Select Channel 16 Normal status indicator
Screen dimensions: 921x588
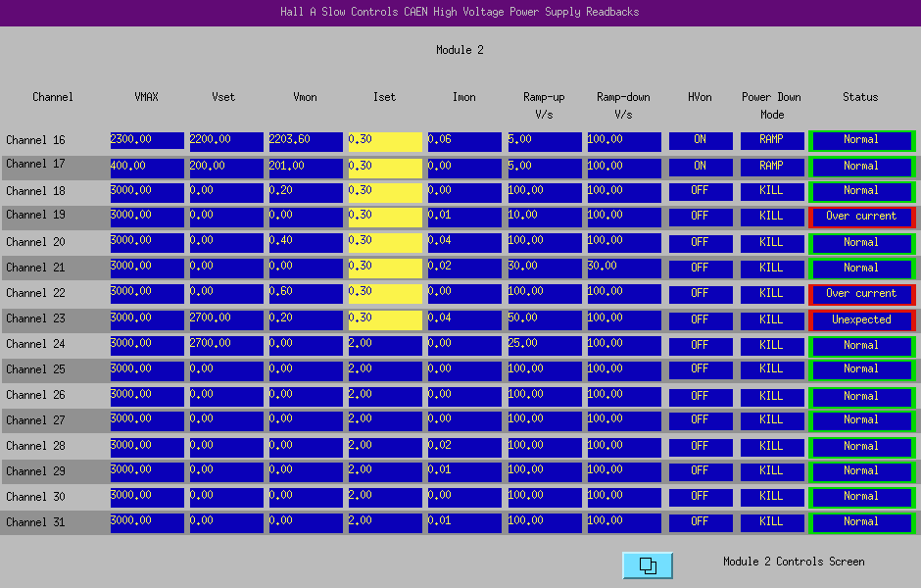(861, 141)
